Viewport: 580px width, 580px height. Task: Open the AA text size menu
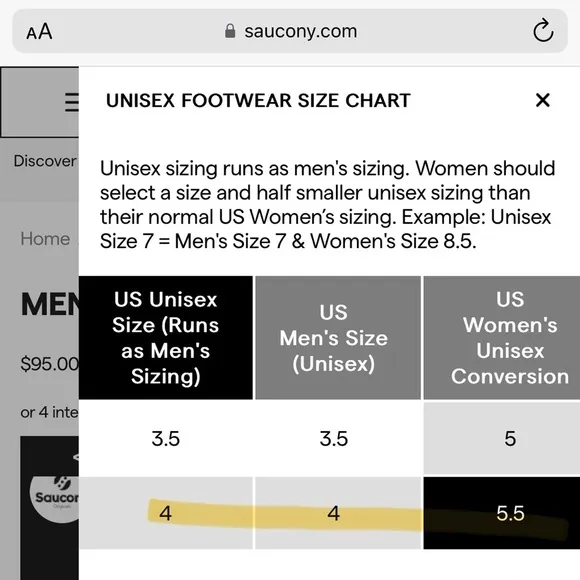[x=39, y=31]
